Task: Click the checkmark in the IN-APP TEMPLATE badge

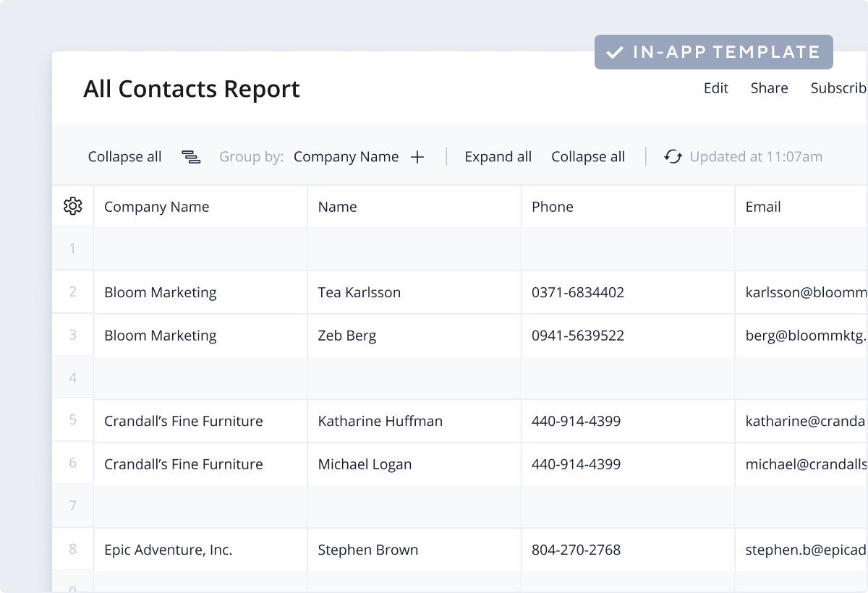Action: [x=614, y=51]
